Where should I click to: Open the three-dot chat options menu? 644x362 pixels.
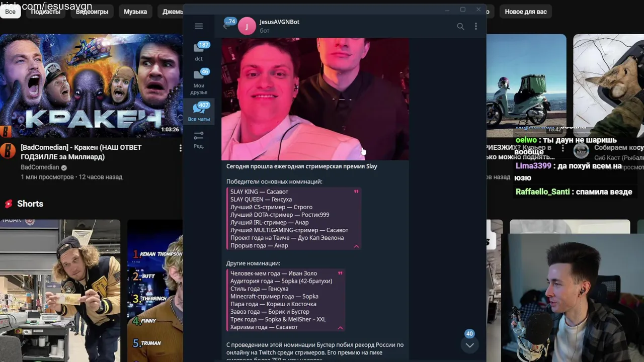click(476, 26)
